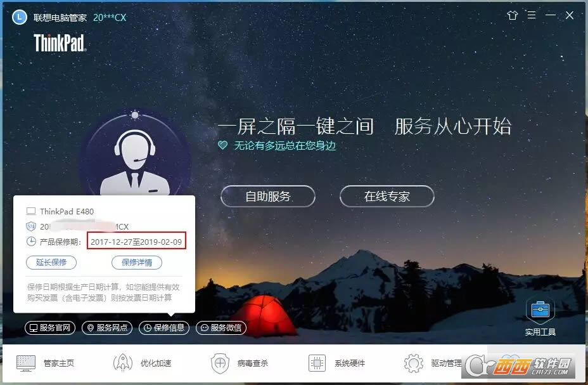
Task: Click the serial number shield icon
Action: tap(31, 226)
